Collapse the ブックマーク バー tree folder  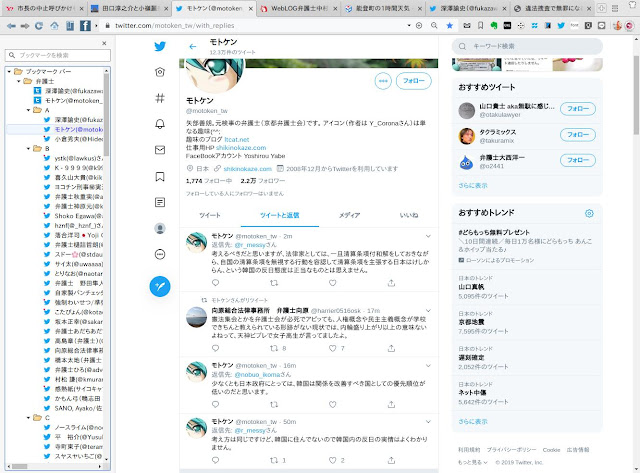(9, 71)
